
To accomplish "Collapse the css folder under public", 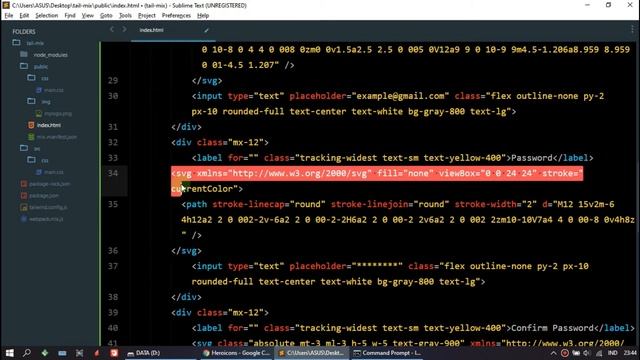I will click(x=31, y=78).
